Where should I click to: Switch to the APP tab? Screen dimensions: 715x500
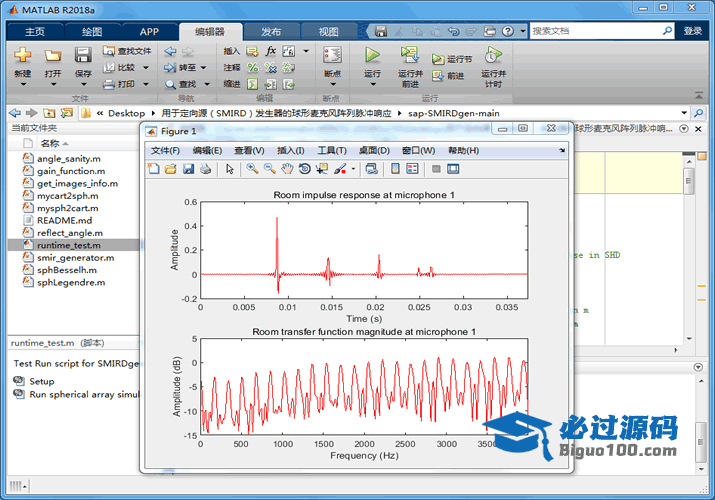click(149, 31)
